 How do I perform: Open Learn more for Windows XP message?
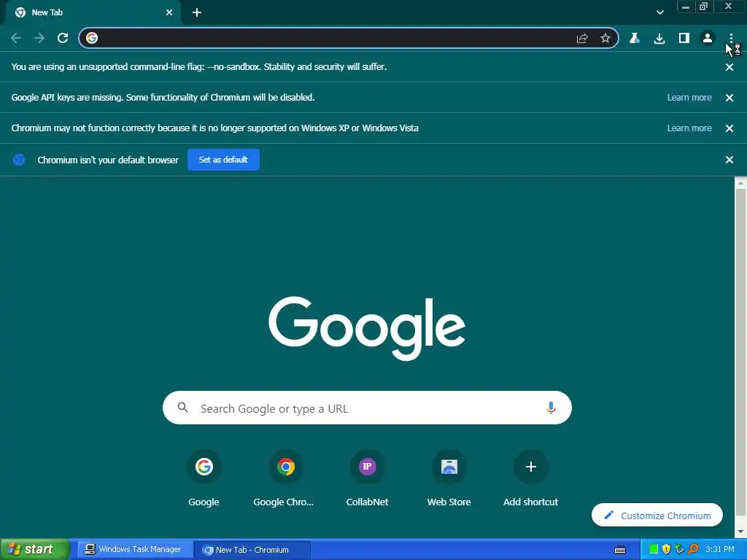(689, 128)
